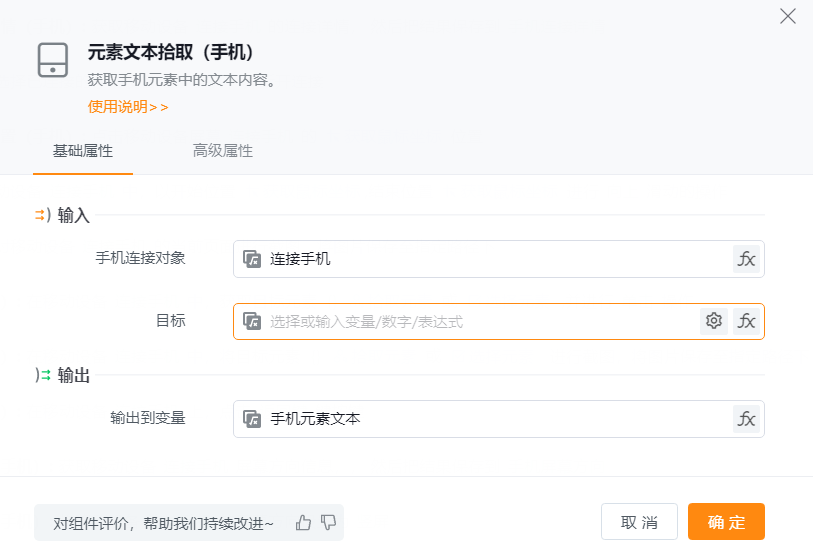Image resolution: width=813 pixels, height=560 pixels.
Task: Close the 元素文本拾取 dialog
Action: pos(788,16)
